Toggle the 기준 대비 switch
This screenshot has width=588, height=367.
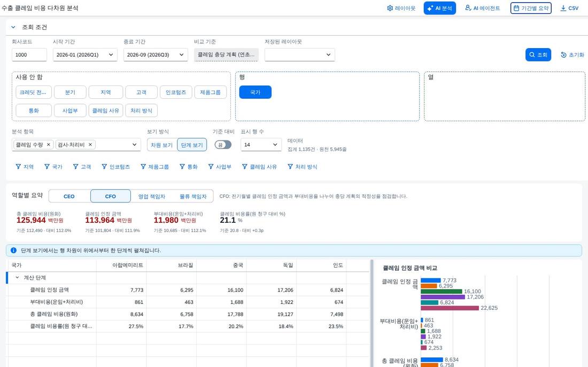(223, 145)
